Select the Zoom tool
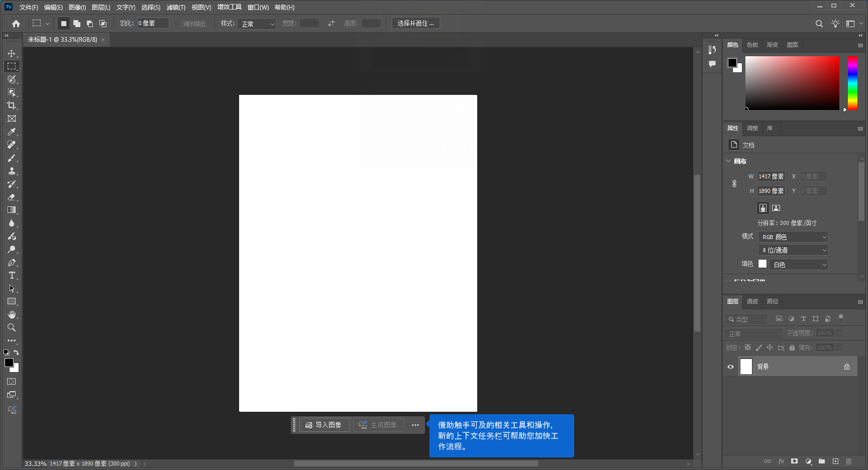Viewport: 868px width, 470px height. [12, 327]
